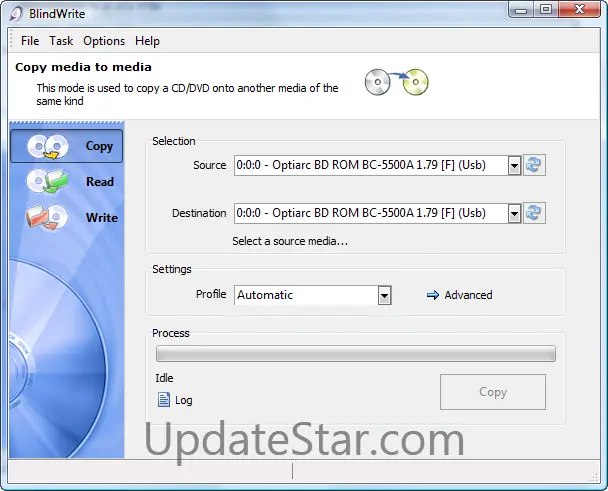The image size is (608, 491).
Task: Open the File menu
Action: [x=30, y=41]
